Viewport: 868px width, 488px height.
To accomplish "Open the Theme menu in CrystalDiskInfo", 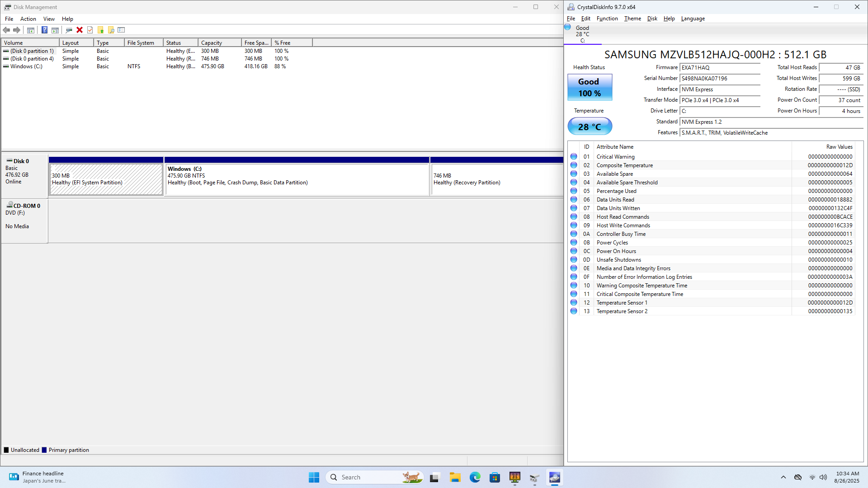I will (x=632, y=19).
